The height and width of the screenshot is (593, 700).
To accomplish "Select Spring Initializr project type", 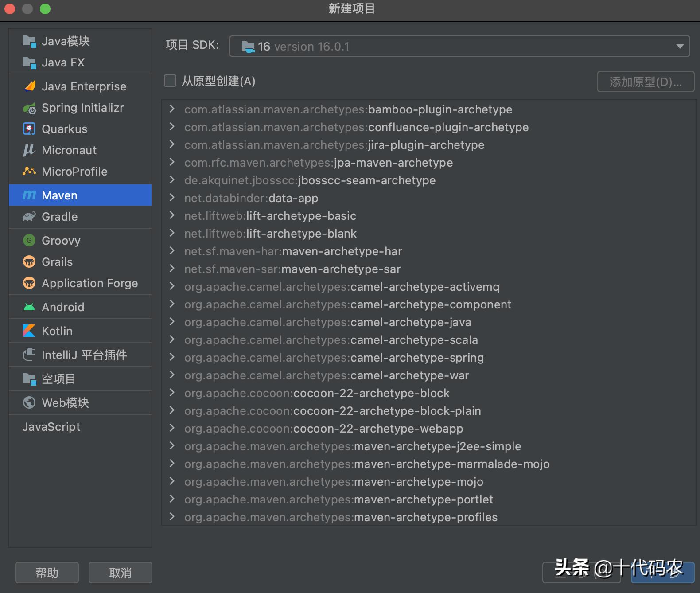I will pos(80,108).
